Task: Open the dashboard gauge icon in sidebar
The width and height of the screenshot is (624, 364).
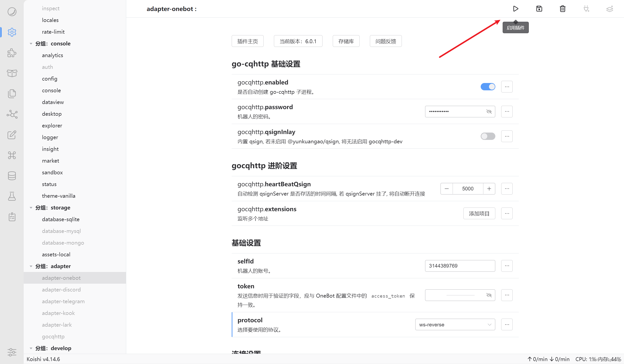Action: pos(12,12)
